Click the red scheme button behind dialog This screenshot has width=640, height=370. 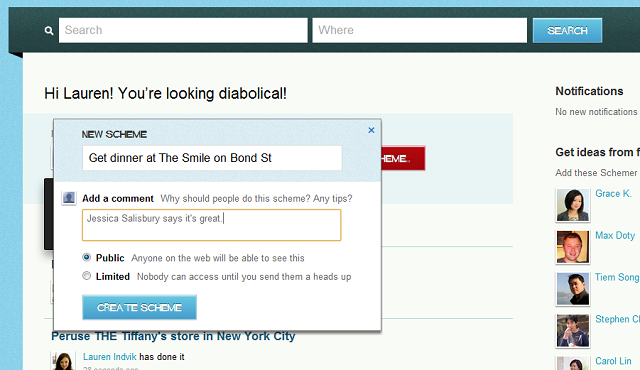tap(403, 158)
